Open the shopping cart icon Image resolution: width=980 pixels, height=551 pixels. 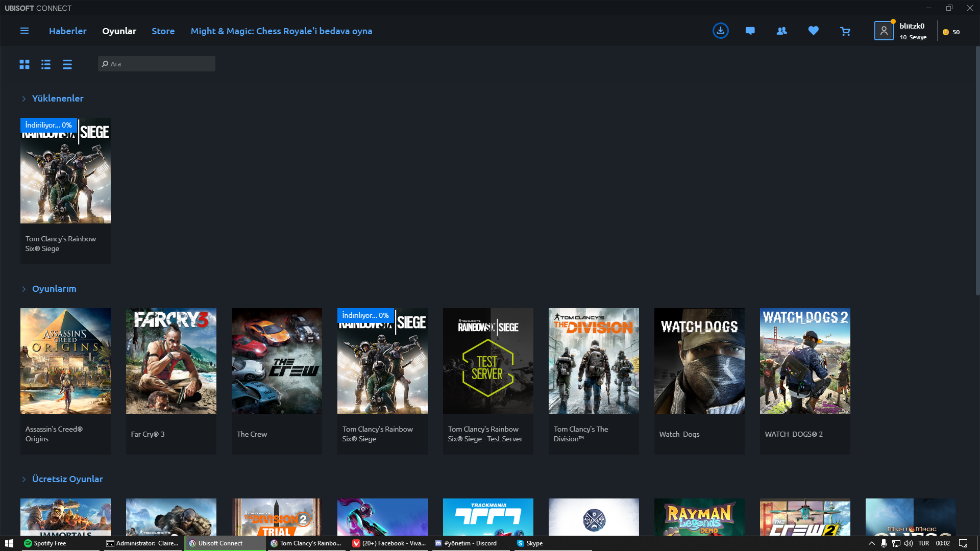pos(845,32)
